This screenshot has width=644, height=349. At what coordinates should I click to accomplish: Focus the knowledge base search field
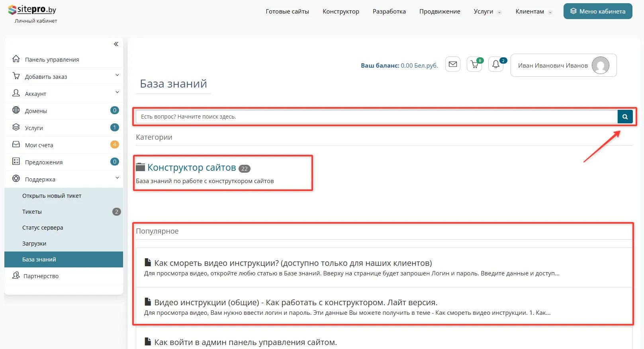pyautogui.click(x=376, y=117)
